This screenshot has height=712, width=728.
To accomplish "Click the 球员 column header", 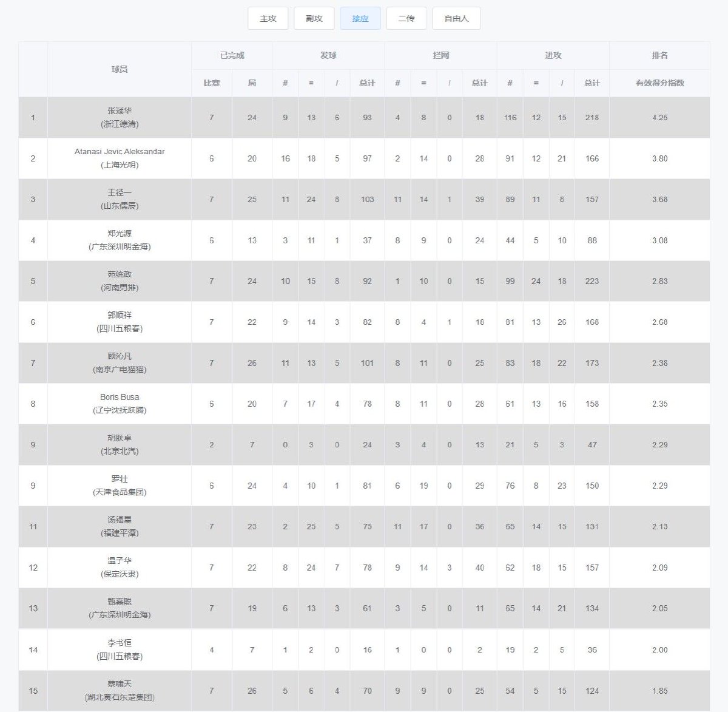I will (120, 69).
